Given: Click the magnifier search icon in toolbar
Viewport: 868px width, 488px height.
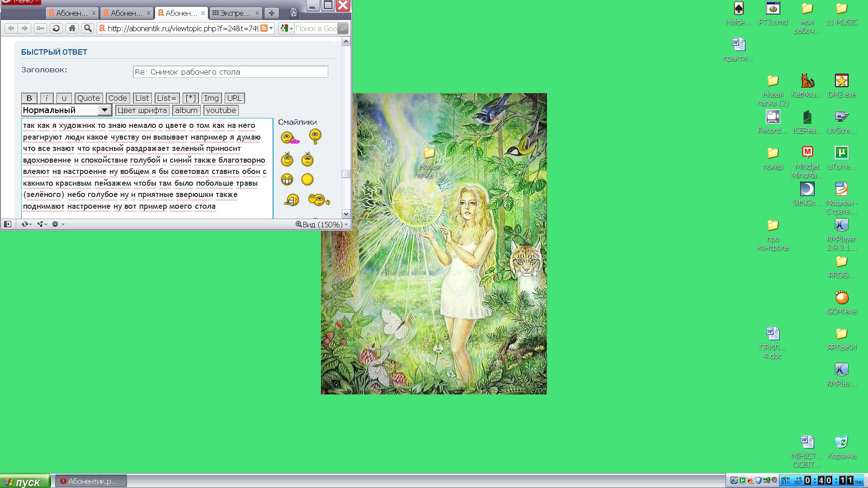Looking at the screenshot, I should [x=88, y=28].
